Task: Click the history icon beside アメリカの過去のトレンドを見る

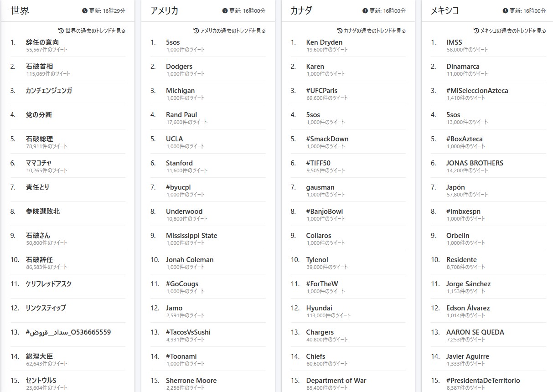Action: coord(196,31)
